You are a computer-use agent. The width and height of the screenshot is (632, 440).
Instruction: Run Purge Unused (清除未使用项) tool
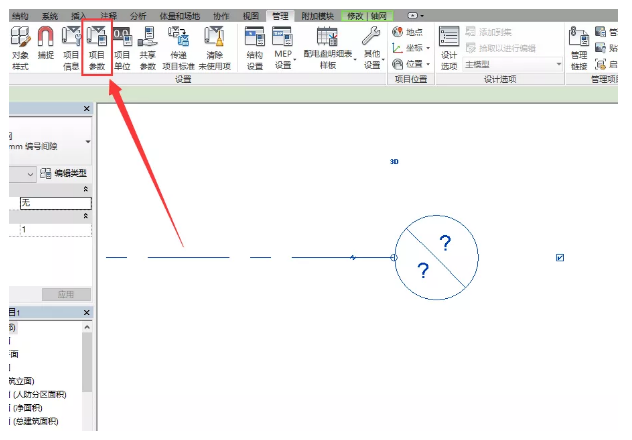click(214, 47)
